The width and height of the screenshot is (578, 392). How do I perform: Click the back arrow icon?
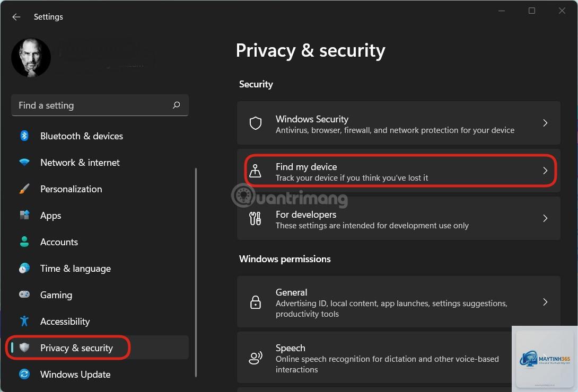[x=16, y=17]
